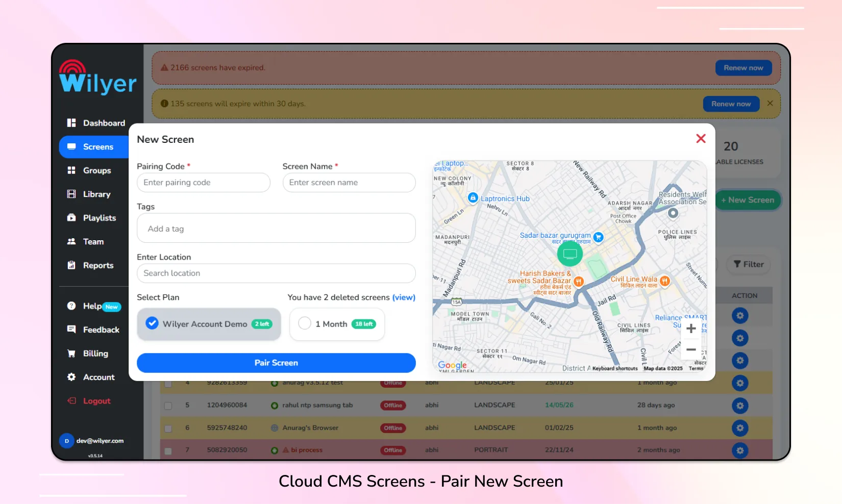This screenshot has width=842, height=504.
Task: Dismiss the 135 screens expiring banner
Action: [x=770, y=104]
